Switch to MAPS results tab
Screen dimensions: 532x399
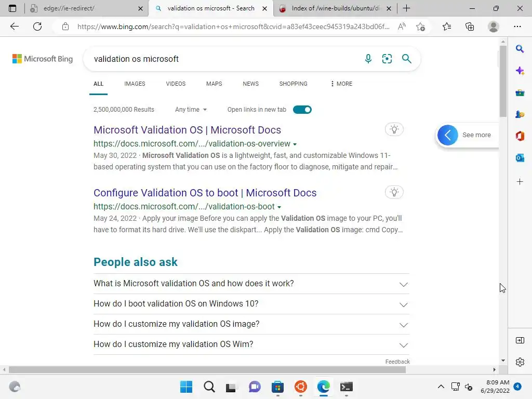[x=214, y=84]
